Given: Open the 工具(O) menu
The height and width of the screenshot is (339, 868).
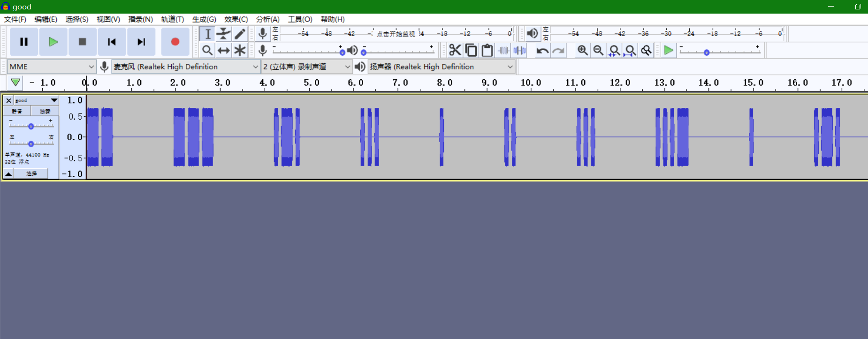Looking at the screenshot, I should 300,19.
